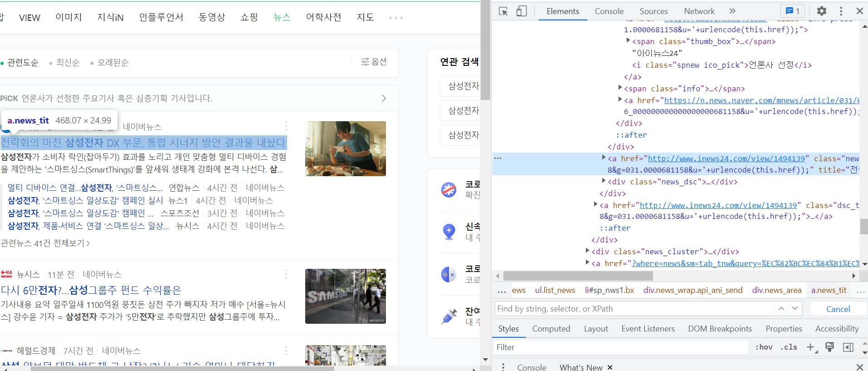Close the What's New drawer tab
The image size is (868, 371).
[610, 367]
